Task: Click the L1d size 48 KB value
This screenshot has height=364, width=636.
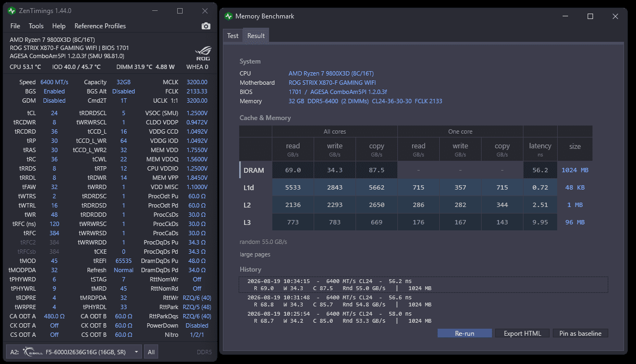Action: tap(575, 187)
